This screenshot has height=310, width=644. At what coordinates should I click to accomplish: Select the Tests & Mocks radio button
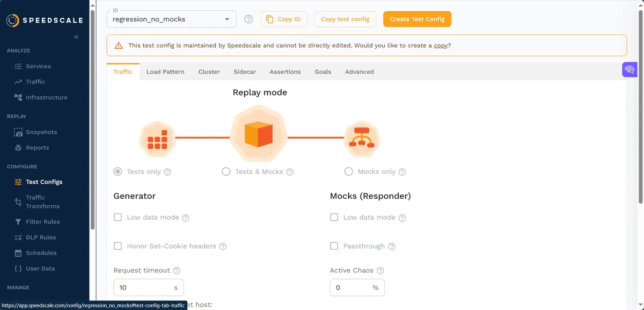[226, 172]
